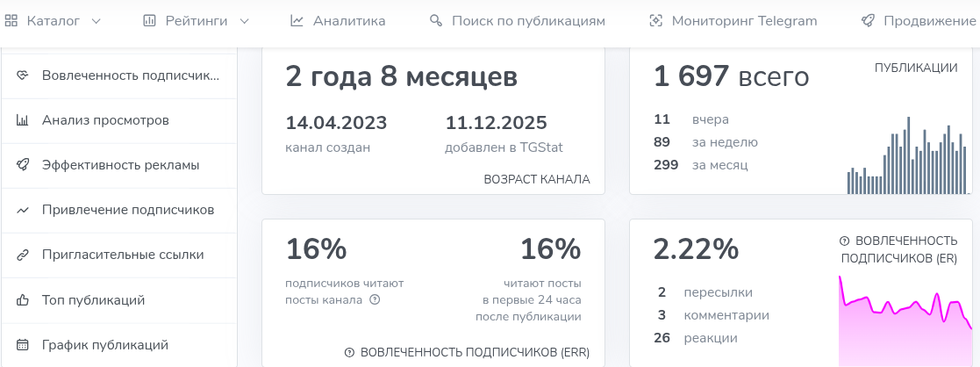Click the Telegram monitoring scan icon
The image size is (980, 367).
click(x=655, y=21)
